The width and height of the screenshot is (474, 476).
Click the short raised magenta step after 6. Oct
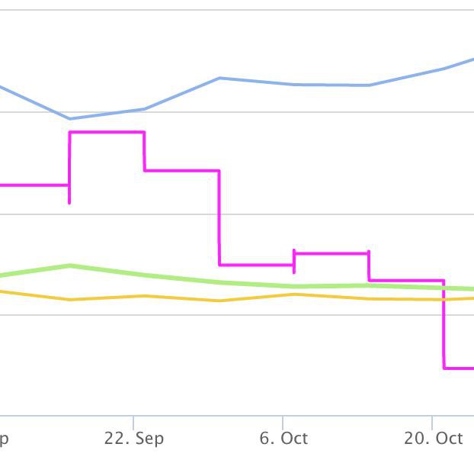click(x=331, y=252)
